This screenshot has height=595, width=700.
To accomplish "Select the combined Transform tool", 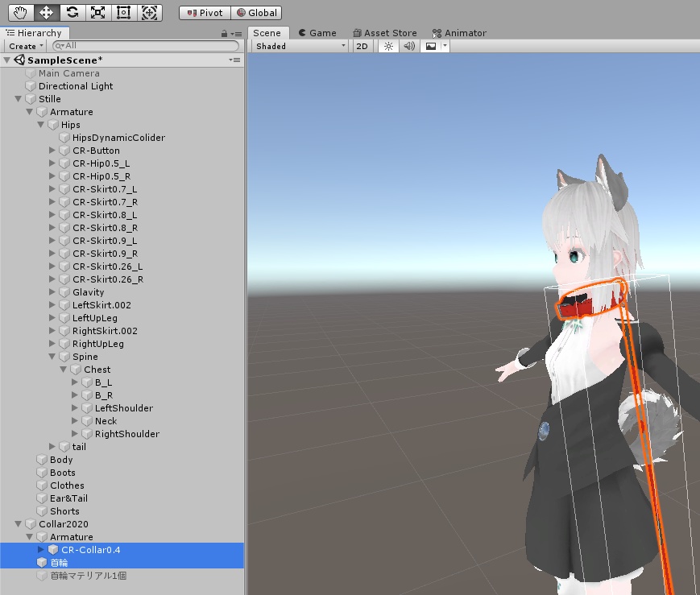I will (150, 13).
